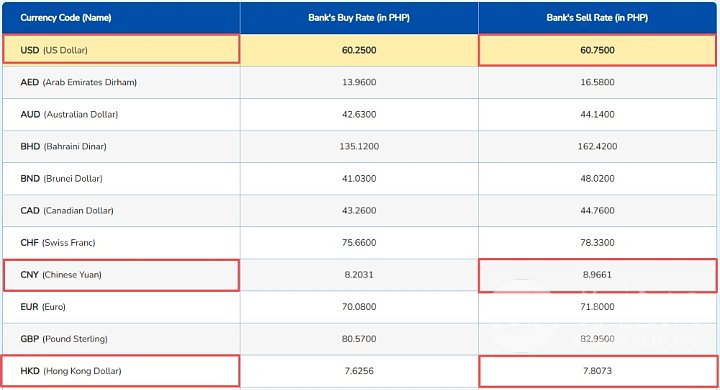The height and width of the screenshot is (390, 720).
Task: Select the AUD sell rate 44.1400
Action: tap(597, 114)
